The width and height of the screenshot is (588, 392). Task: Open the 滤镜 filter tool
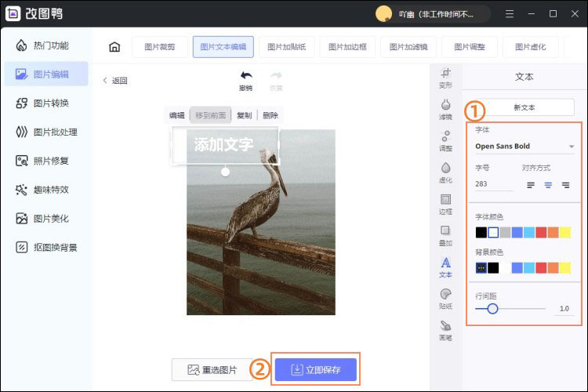coord(445,104)
